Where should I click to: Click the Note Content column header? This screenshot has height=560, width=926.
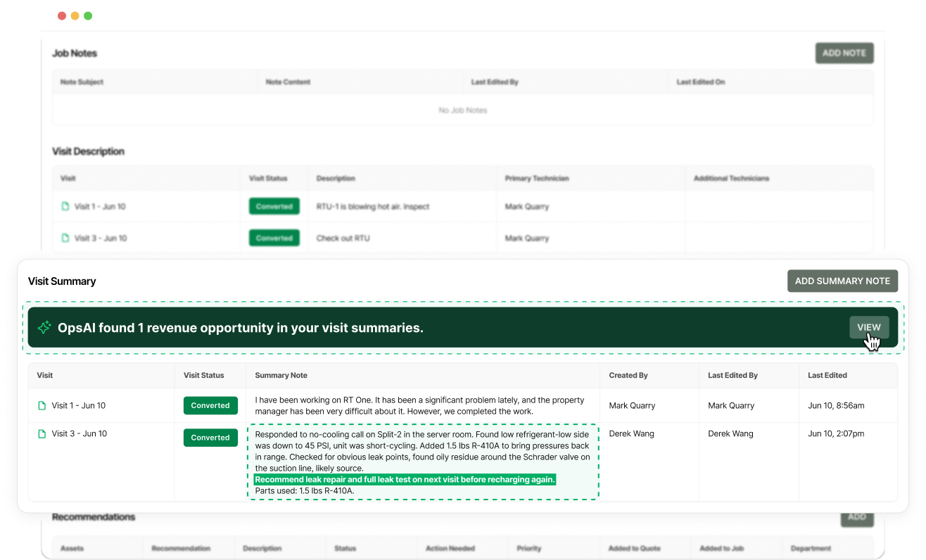288,82
